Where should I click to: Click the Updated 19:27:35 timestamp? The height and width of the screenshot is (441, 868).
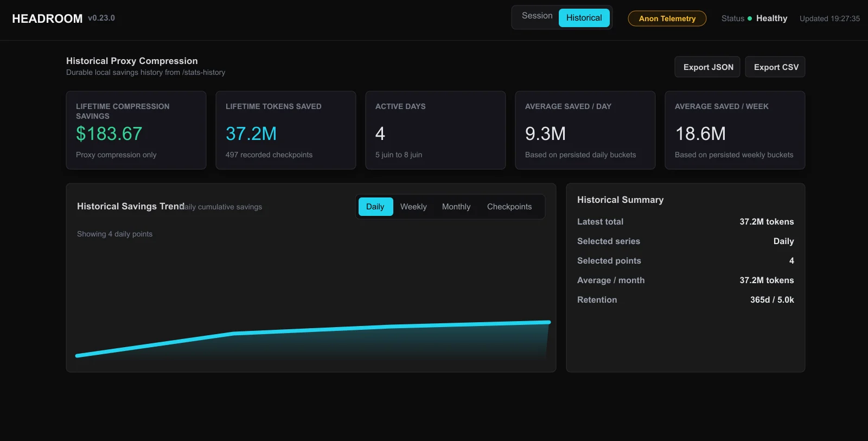(x=829, y=18)
